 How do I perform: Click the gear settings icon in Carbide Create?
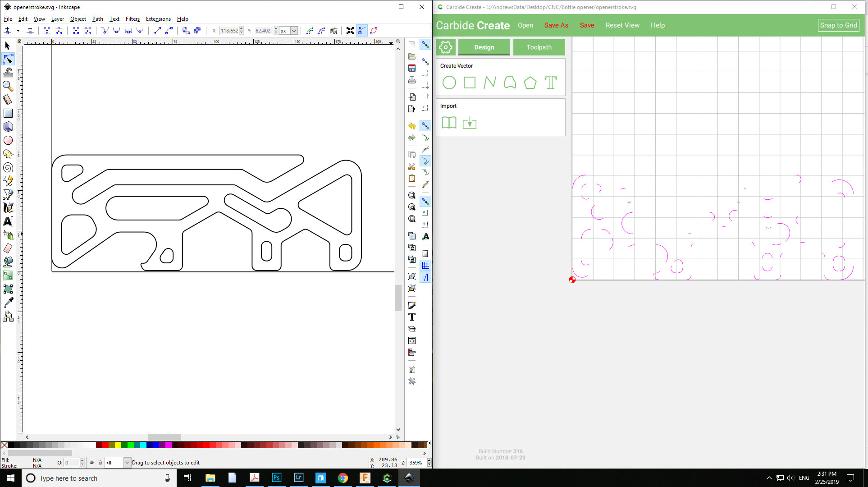pos(445,47)
